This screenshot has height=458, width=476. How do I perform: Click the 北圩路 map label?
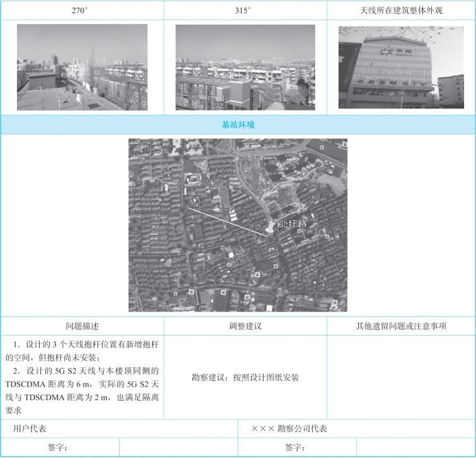[x=293, y=224]
